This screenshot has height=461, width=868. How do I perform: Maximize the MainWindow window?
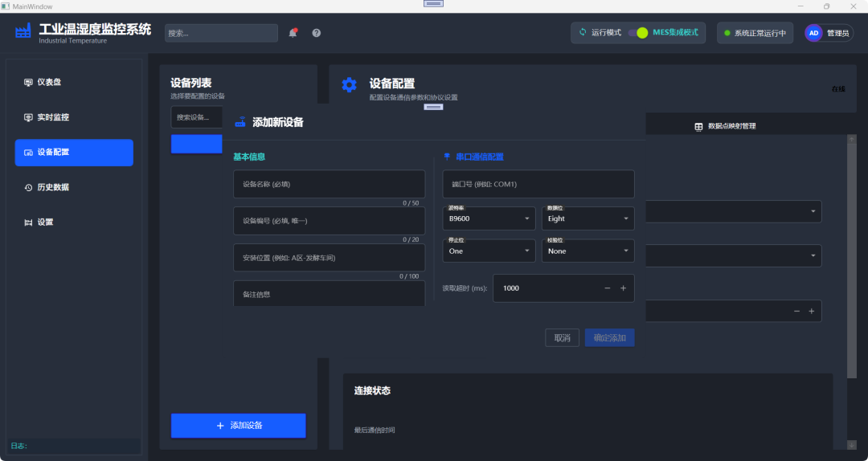[826, 6]
